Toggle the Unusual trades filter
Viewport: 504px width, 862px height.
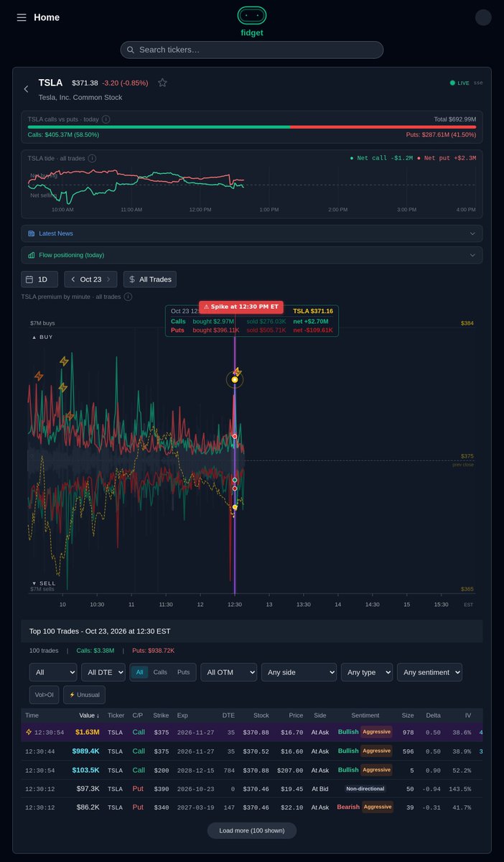coord(84,695)
